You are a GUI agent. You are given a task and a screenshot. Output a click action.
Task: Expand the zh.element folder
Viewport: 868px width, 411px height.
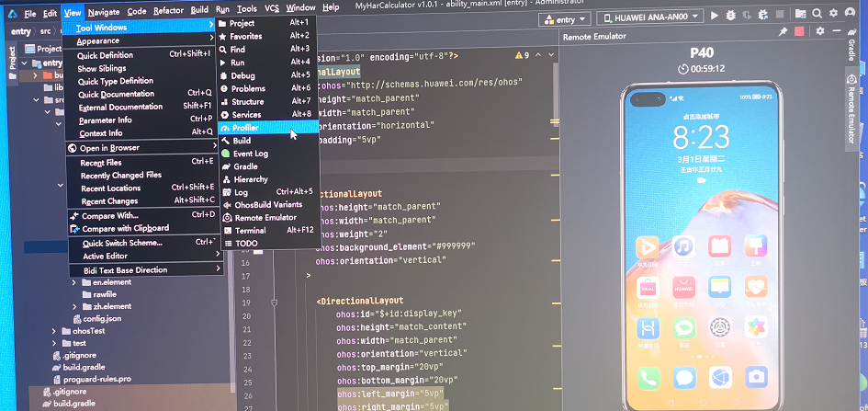point(74,306)
